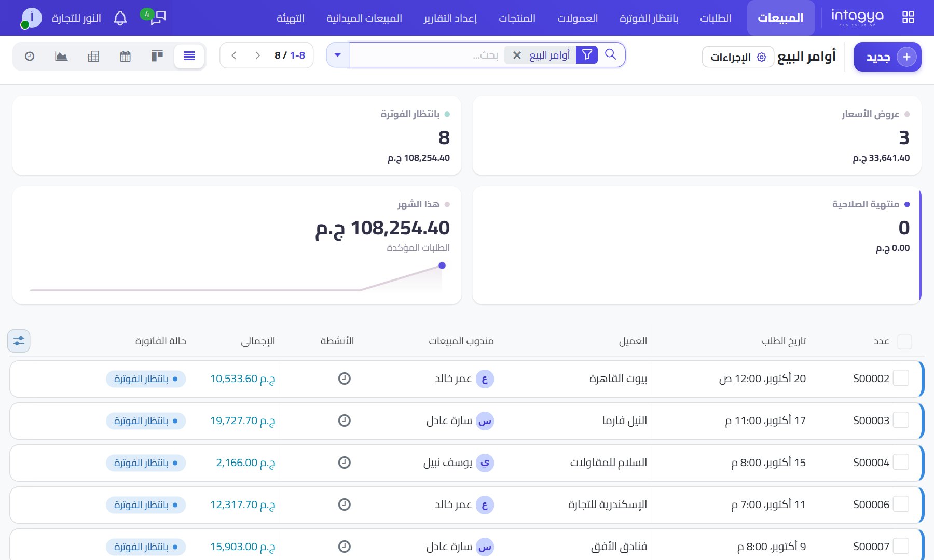
Task: Open column adjust settings icon above table
Action: (19, 341)
